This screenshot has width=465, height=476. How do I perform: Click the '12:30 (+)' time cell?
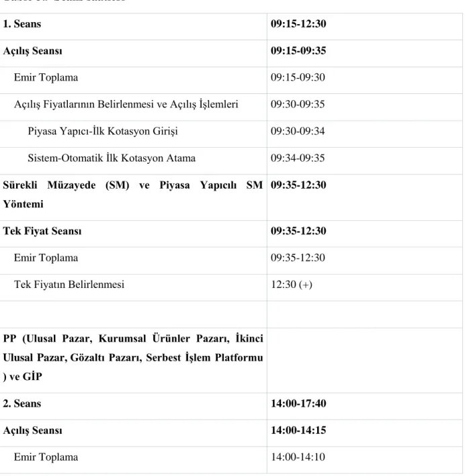(292, 285)
